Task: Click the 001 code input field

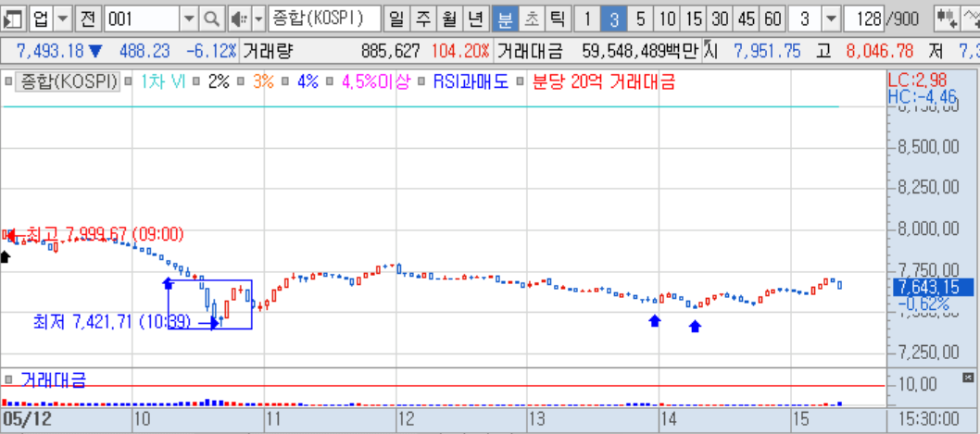Action: (143, 19)
